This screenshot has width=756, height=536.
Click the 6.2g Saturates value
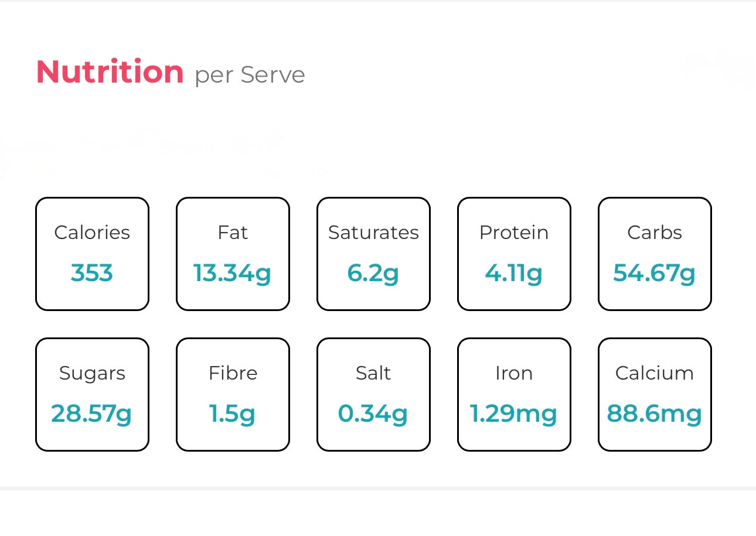[x=373, y=273]
